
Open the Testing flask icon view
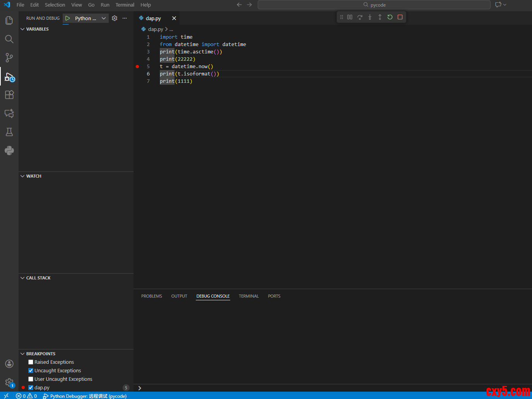[9, 132]
